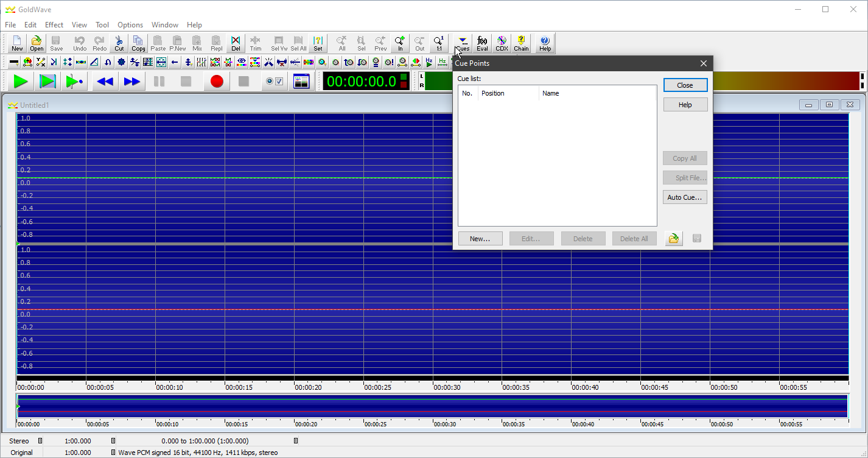The width and height of the screenshot is (868, 458).
Task: Open the dropdown beside Original 1:00.000
Action: (x=113, y=453)
